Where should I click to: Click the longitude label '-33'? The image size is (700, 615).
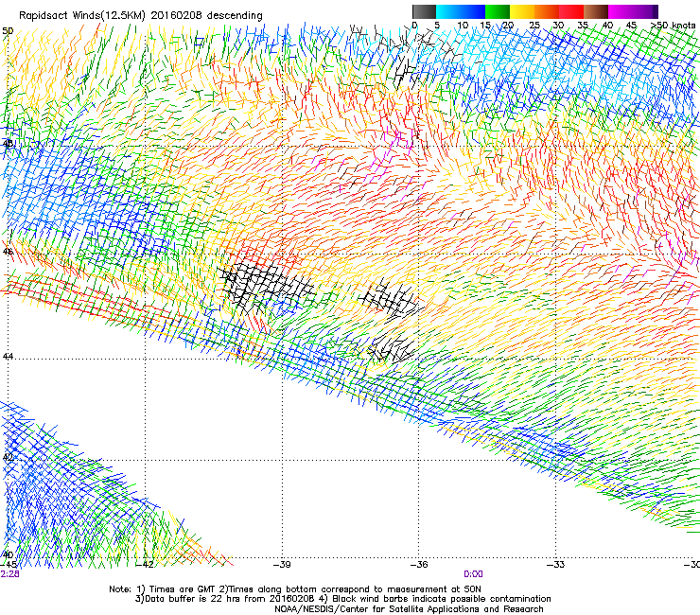point(556,564)
